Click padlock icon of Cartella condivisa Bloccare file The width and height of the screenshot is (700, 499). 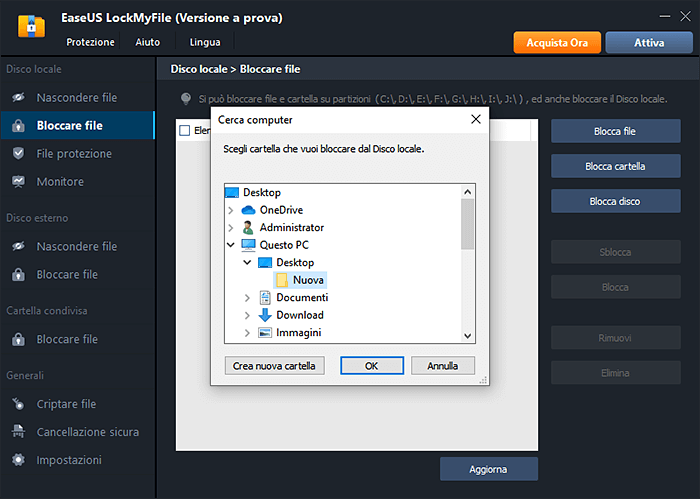[x=18, y=339]
